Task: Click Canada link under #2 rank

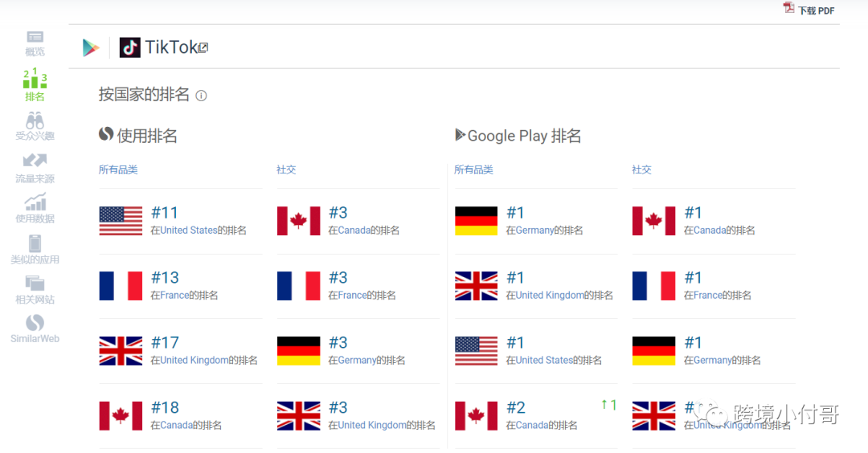Action: click(531, 426)
